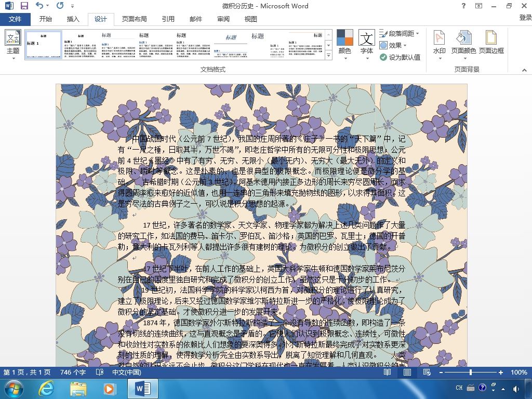Open Windows Explorer from taskbar
The image size is (532, 399).
[x=78, y=389]
